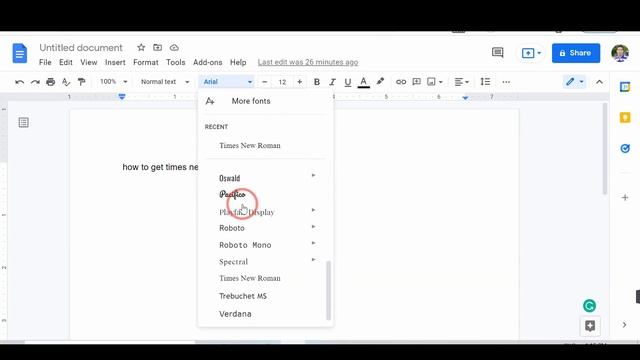
Task: Open the Google account avatar
Action: 620,53
